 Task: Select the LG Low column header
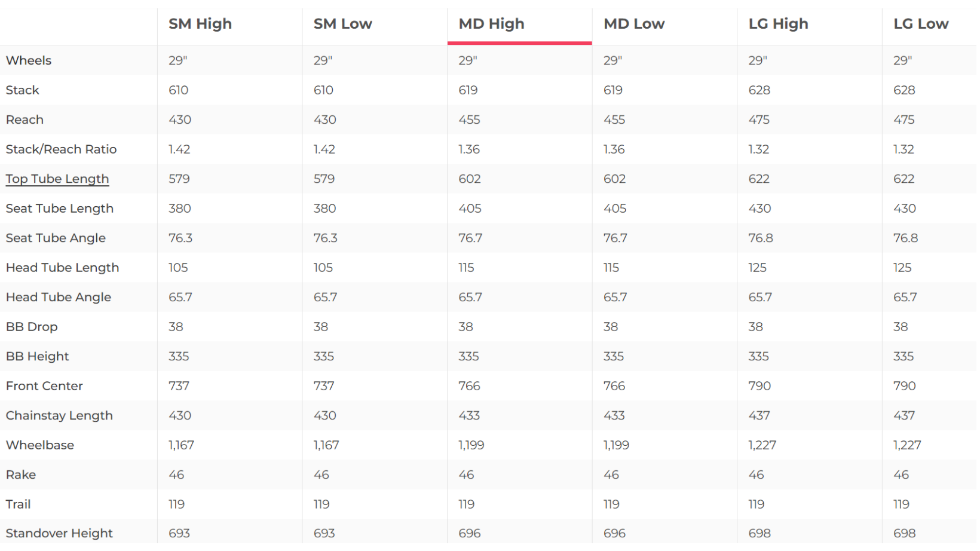point(920,24)
